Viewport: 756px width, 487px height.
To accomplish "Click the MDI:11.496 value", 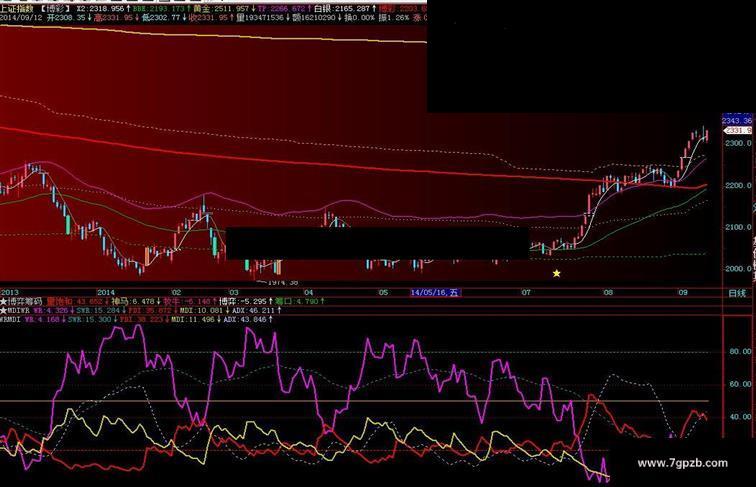I will click(x=195, y=319).
